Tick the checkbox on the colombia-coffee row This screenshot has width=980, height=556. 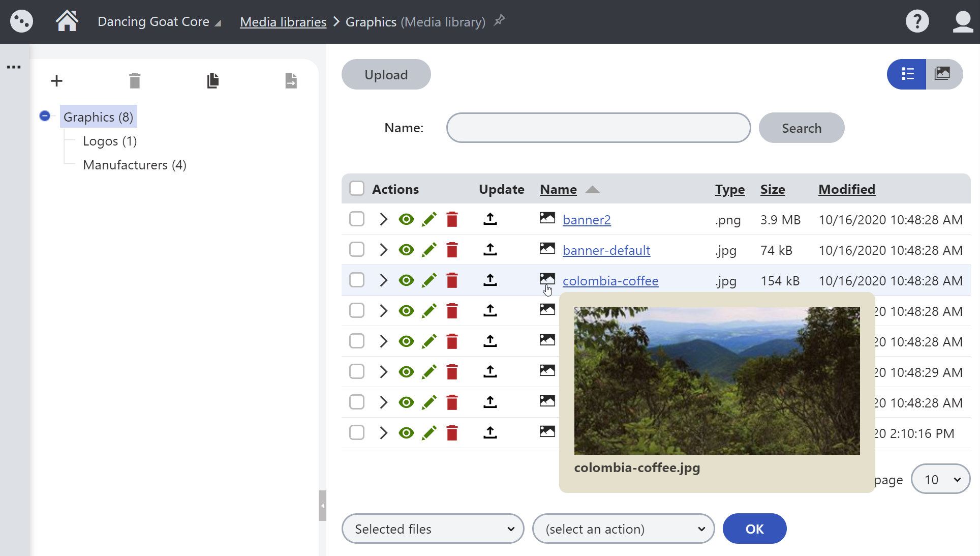pos(357,280)
